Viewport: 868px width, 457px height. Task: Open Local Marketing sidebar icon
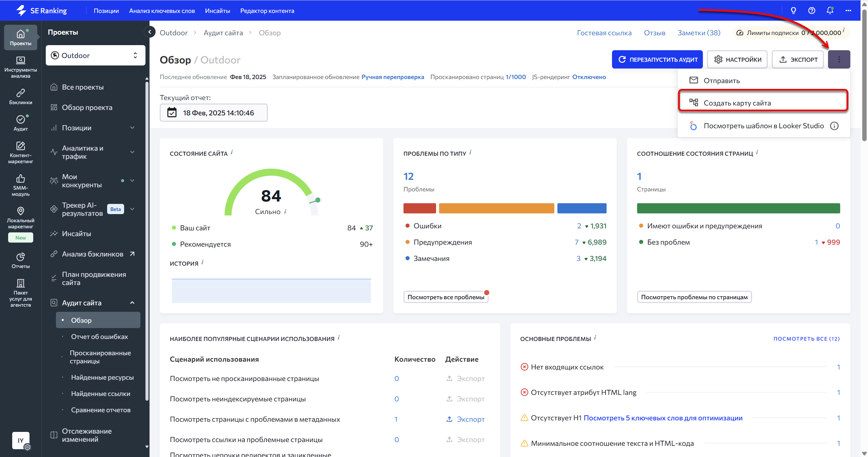coord(21,218)
